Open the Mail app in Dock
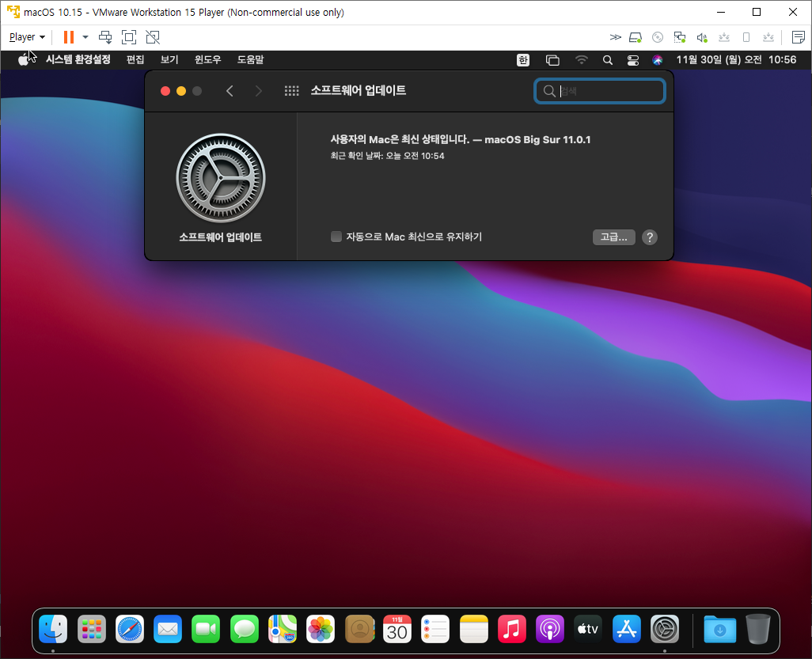 (x=168, y=629)
